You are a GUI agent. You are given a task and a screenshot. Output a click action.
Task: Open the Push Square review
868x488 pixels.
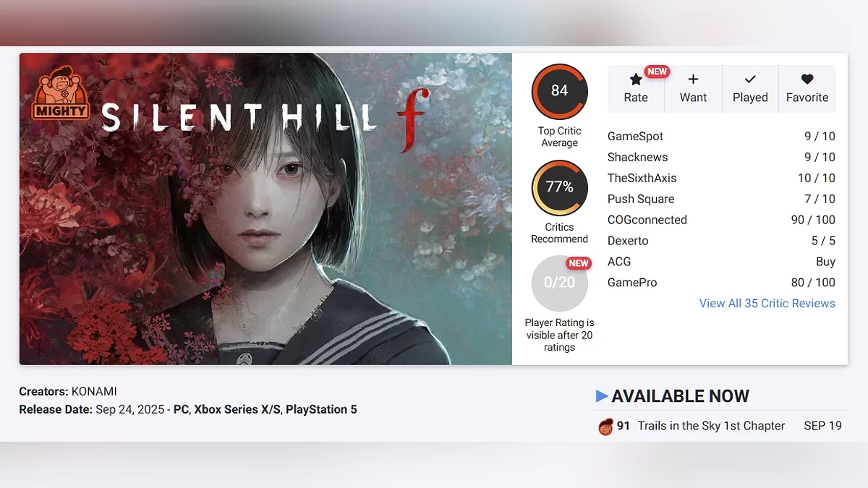click(721, 199)
